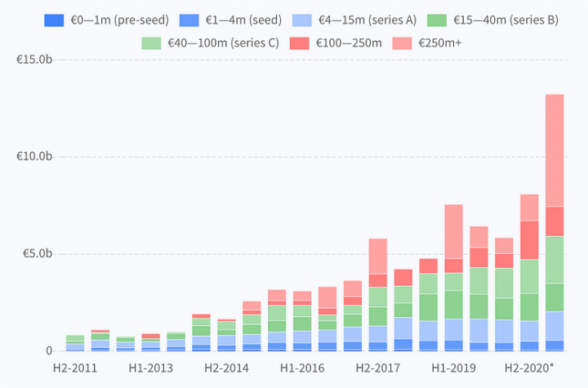Select the H2-2011 x-axis label
The image size is (588, 388).
(x=75, y=368)
